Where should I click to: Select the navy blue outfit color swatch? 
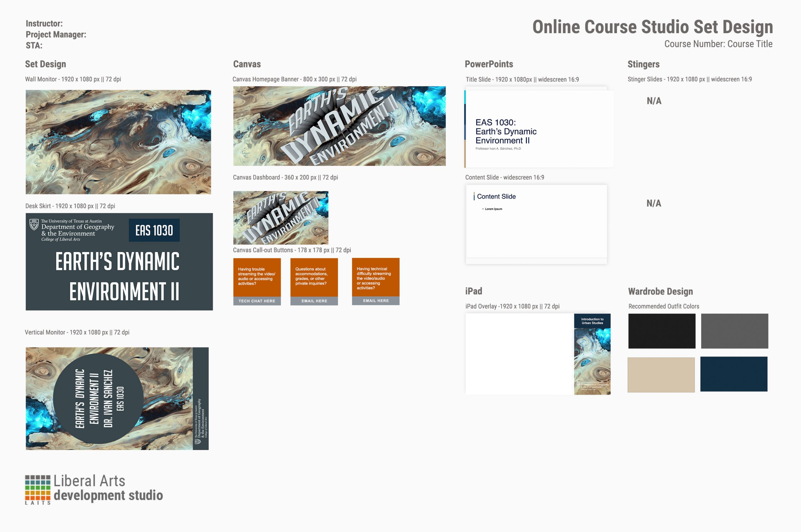point(733,374)
